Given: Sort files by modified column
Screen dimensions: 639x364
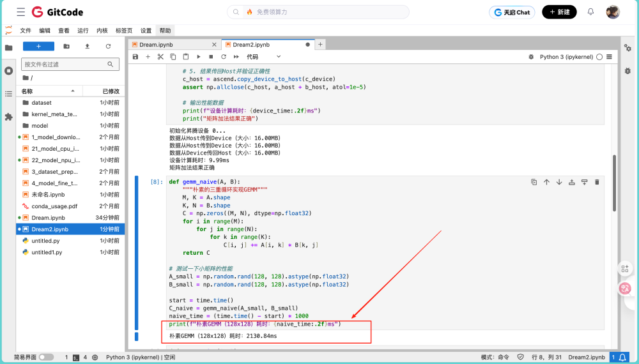Looking at the screenshot, I should [104, 91].
